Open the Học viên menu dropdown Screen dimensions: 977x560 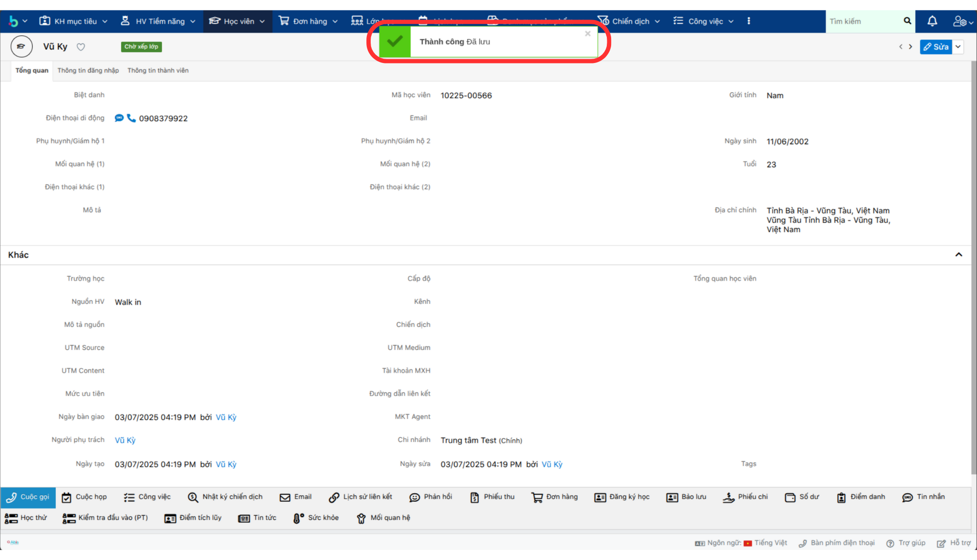click(237, 21)
